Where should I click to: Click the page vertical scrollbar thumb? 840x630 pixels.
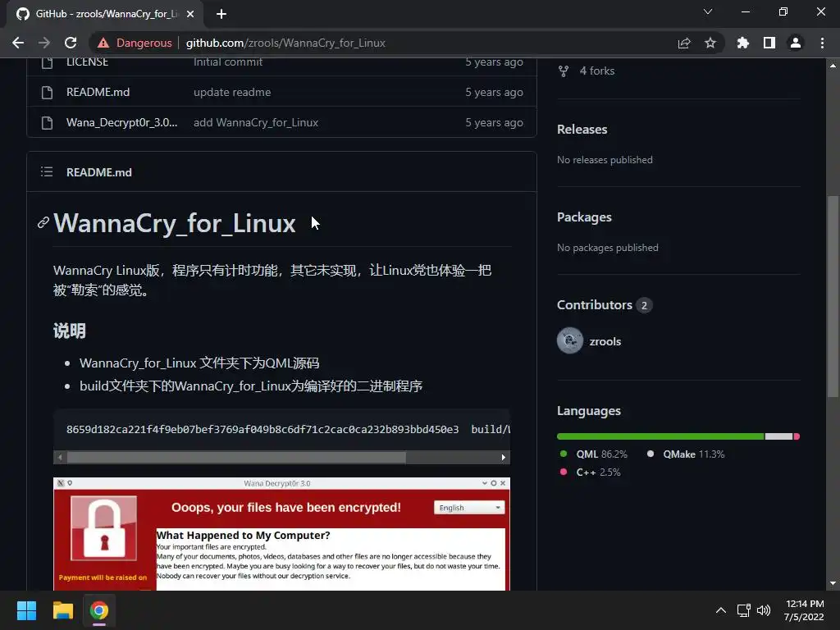point(833,296)
